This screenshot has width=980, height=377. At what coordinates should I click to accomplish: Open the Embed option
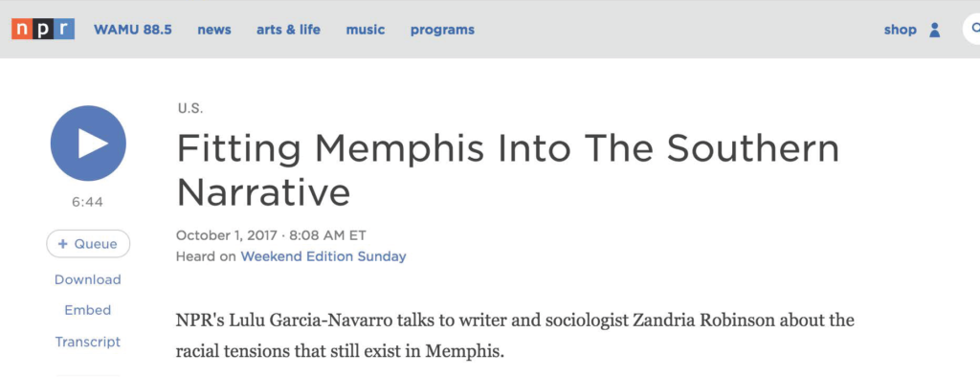pyautogui.click(x=88, y=310)
